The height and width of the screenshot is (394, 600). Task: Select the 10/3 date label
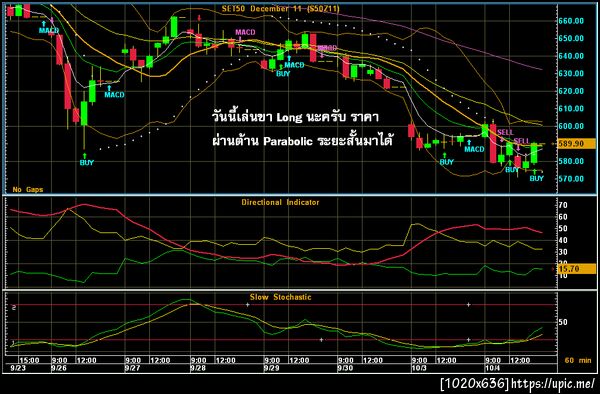tap(418, 368)
